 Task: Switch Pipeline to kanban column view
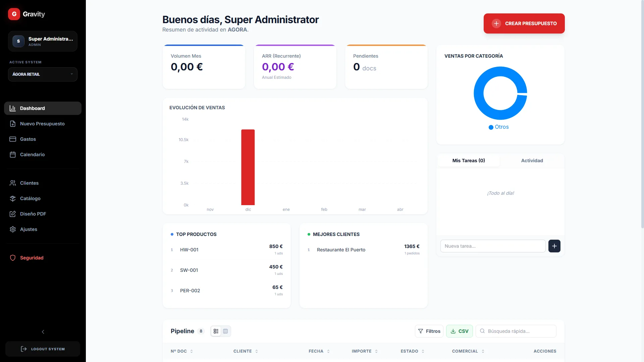pyautogui.click(x=225, y=331)
